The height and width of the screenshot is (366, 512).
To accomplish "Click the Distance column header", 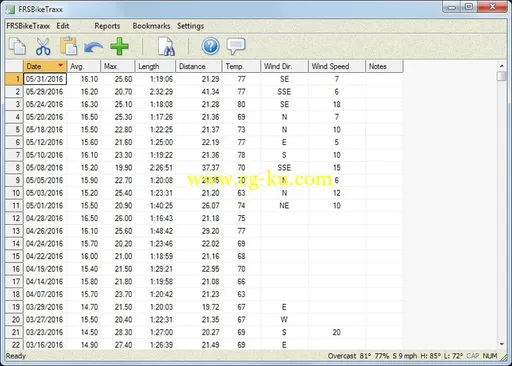I will tap(199, 66).
